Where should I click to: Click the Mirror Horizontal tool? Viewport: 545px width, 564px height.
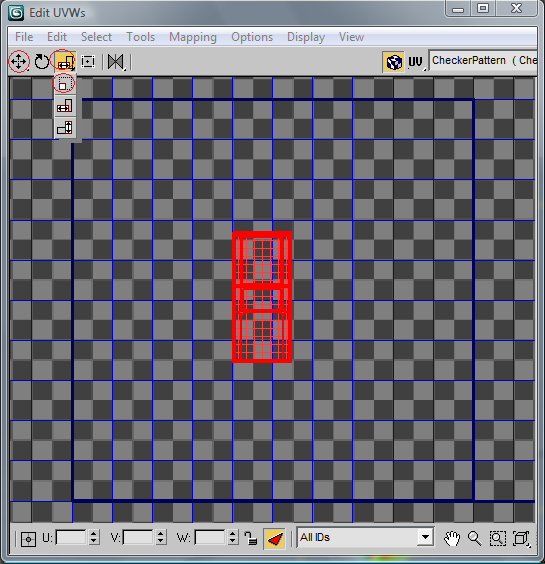coord(116,62)
